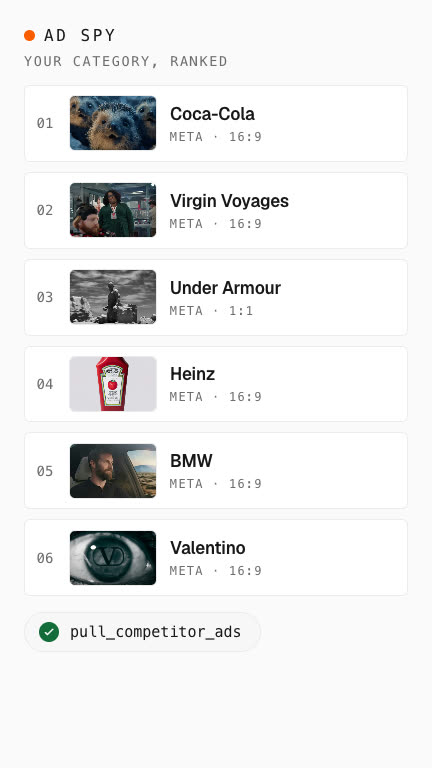
Task: View the BMW driver ad thumbnail
Action: pos(113,471)
